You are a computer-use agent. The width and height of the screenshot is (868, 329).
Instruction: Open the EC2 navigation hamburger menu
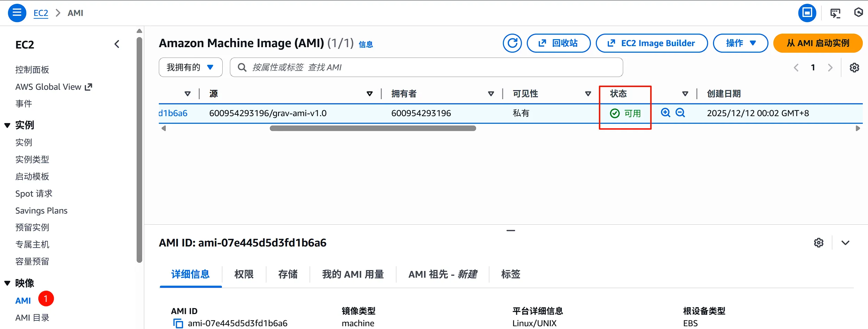click(17, 13)
